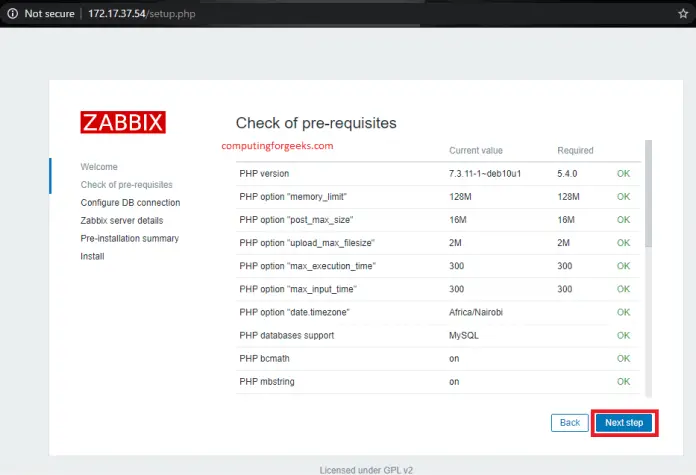The image size is (696, 475).
Task: Bookmark this page with star icon
Action: click(x=682, y=14)
